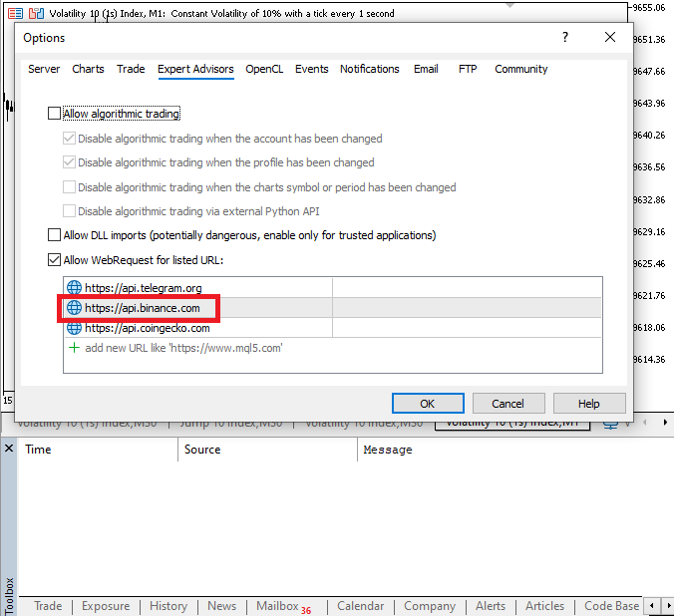This screenshot has width=674, height=616.
Task: Open the Toolbox News tab
Action: click(x=221, y=606)
